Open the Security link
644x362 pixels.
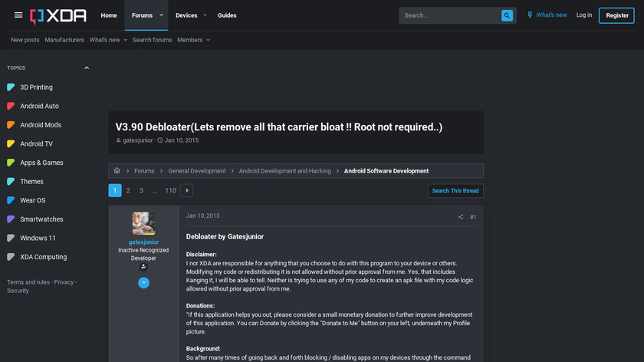[x=18, y=291]
